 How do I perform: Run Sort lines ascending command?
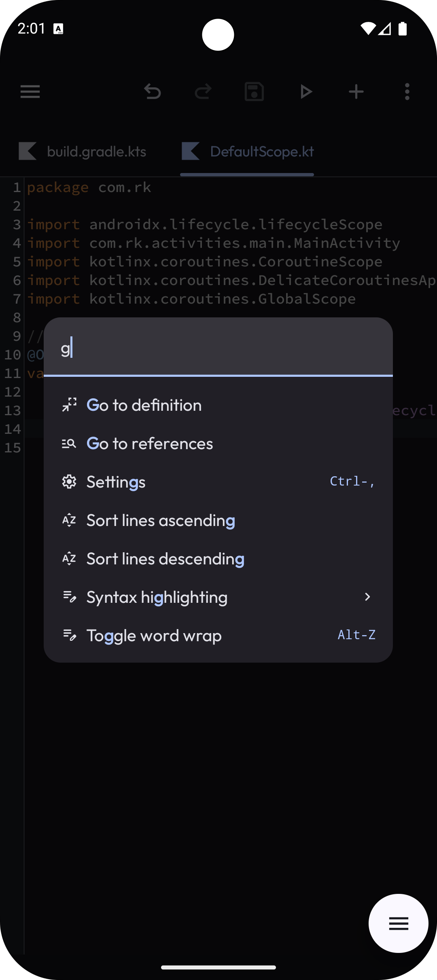pyautogui.click(x=218, y=520)
